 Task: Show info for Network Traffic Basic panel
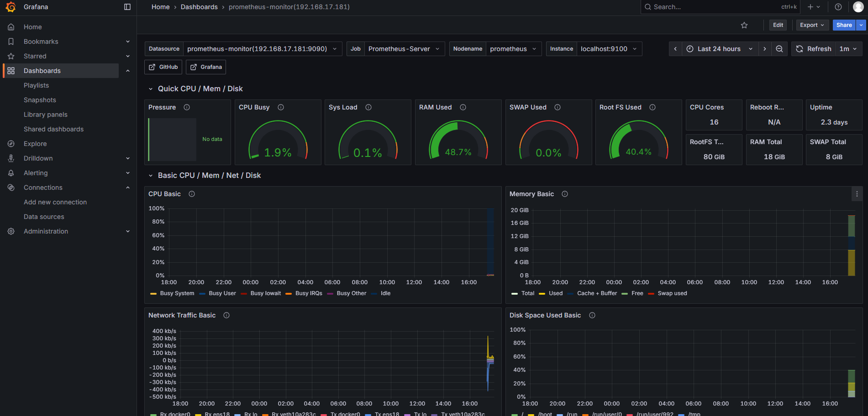click(226, 315)
